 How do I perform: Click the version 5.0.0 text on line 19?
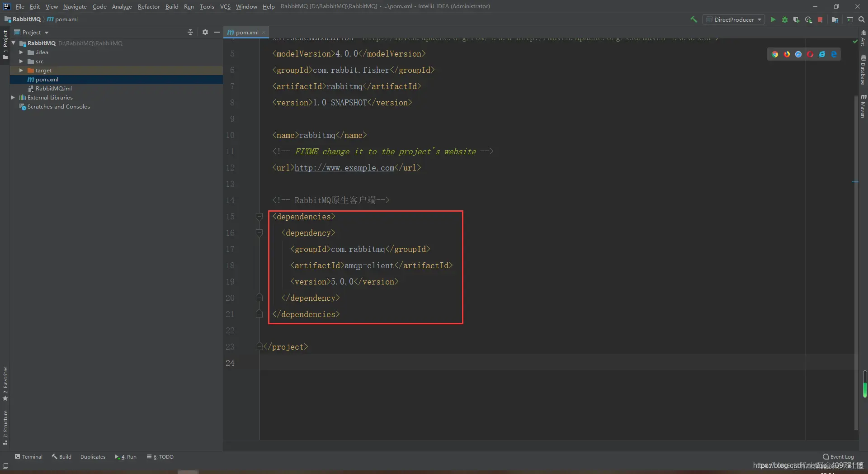pyautogui.click(x=342, y=282)
